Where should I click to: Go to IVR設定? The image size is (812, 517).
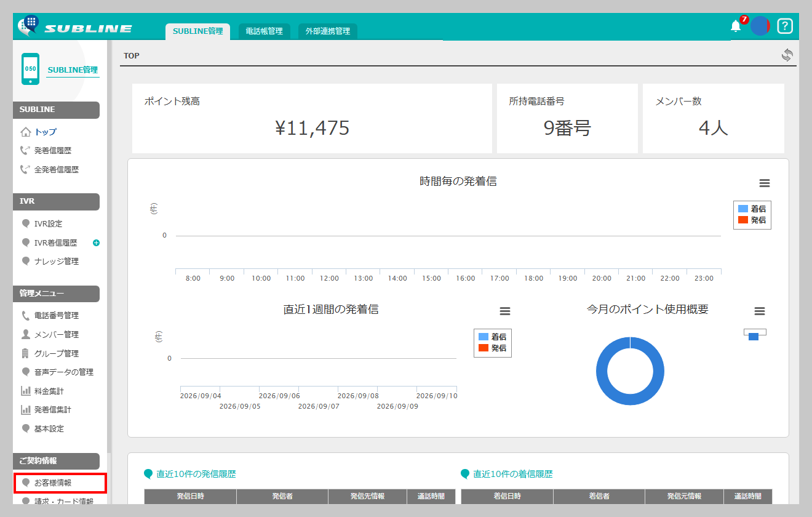[48, 224]
